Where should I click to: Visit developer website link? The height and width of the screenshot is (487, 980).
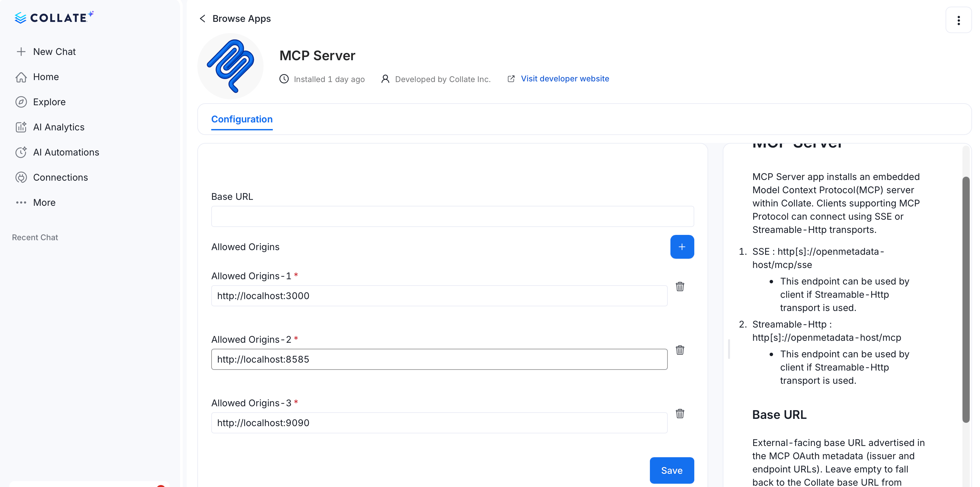[564, 79]
